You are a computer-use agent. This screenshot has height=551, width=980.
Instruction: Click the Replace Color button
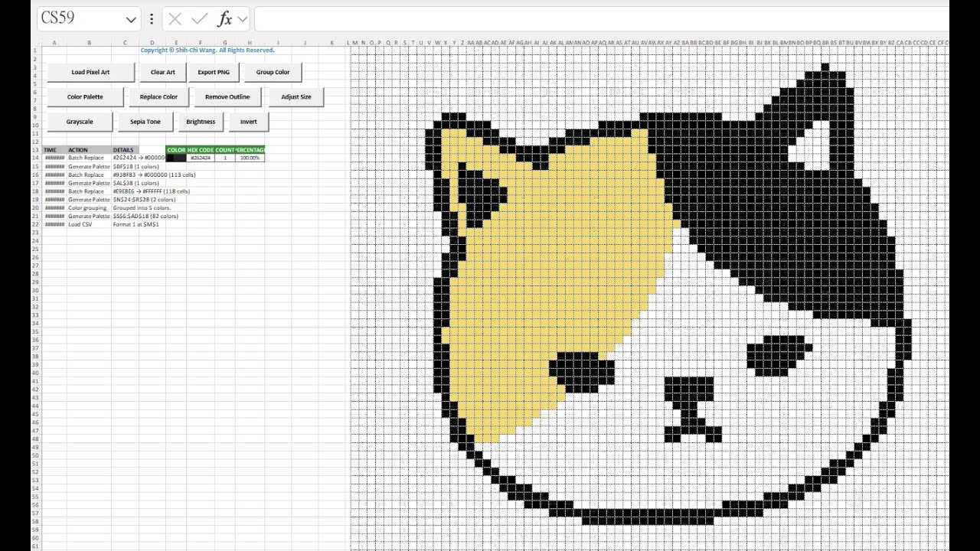click(x=158, y=97)
